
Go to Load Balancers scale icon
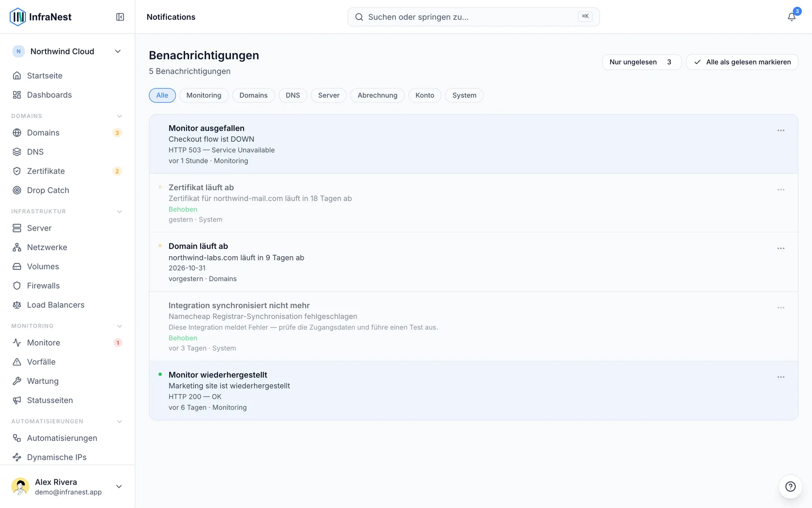pos(17,305)
